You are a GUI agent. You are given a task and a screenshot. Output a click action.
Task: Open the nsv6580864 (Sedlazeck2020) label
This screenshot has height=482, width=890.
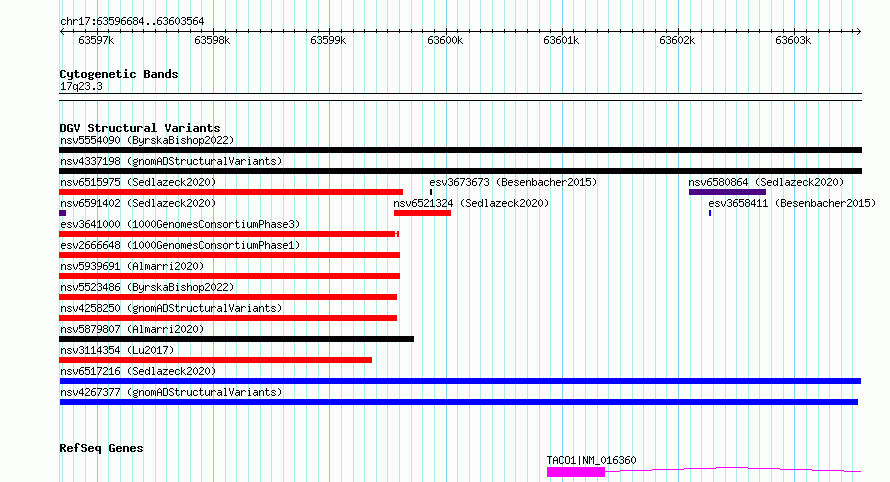coord(766,182)
